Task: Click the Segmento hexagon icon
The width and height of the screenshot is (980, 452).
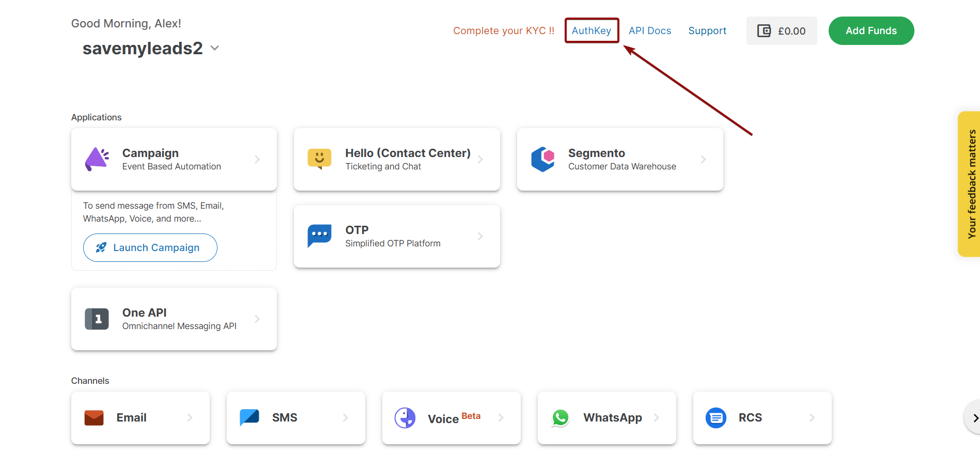Action: click(x=542, y=159)
